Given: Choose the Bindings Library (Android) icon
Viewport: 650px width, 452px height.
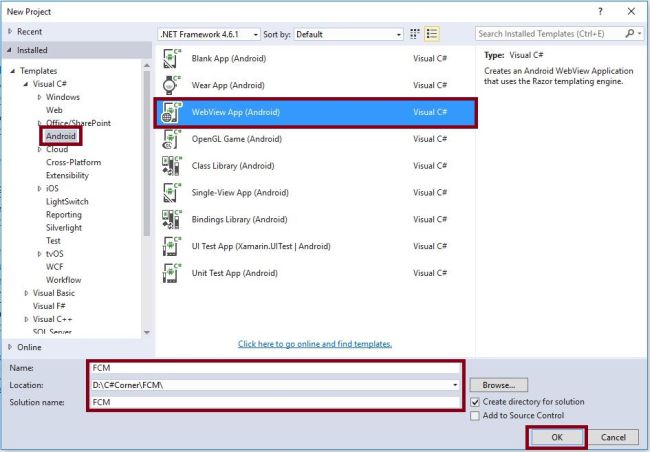Looking at the screenshot, I should click(172, 219).
